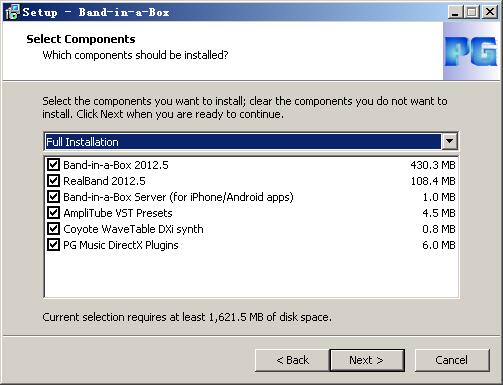Click 'Which components should be installed?' subtitle
This screenshot has width=503, height=385.
coord(135,55)
